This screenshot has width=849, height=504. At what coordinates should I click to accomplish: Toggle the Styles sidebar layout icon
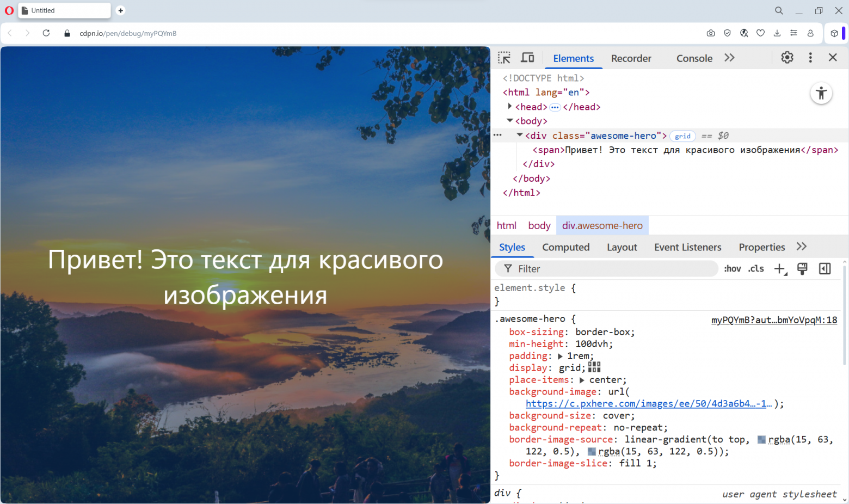coord(825,268)
